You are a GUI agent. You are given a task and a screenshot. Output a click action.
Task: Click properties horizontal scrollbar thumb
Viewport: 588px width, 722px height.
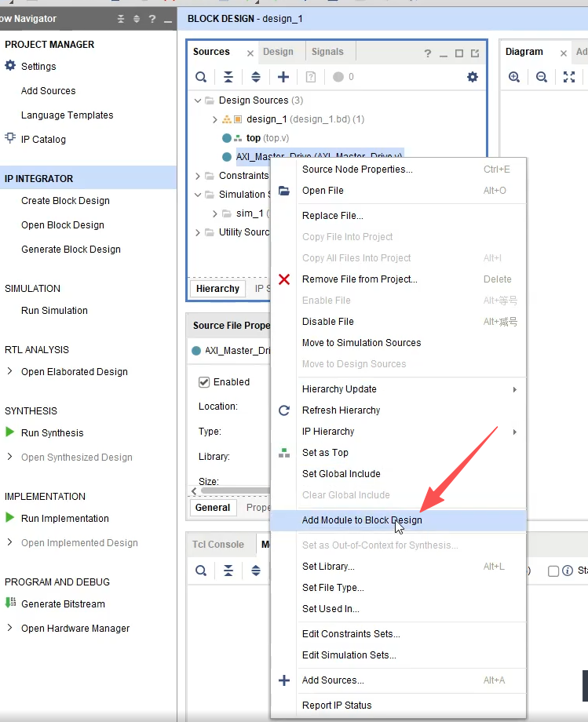(x=236, y=490)
